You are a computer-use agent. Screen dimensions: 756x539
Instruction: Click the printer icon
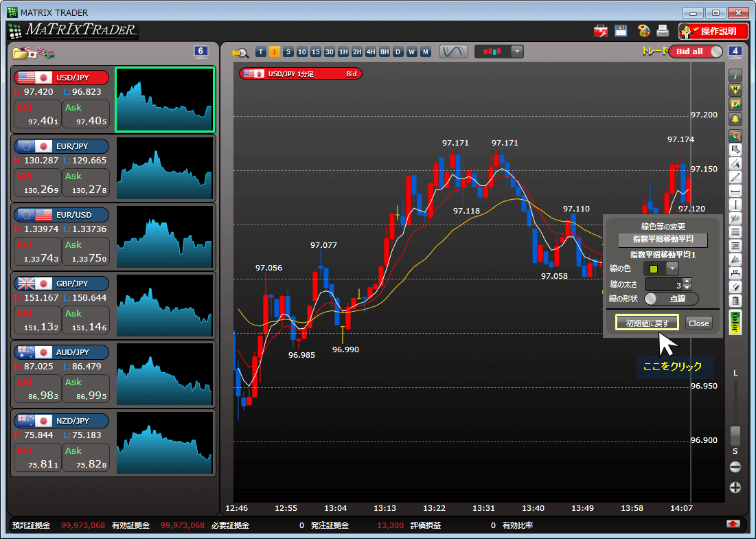pos(663,31)
